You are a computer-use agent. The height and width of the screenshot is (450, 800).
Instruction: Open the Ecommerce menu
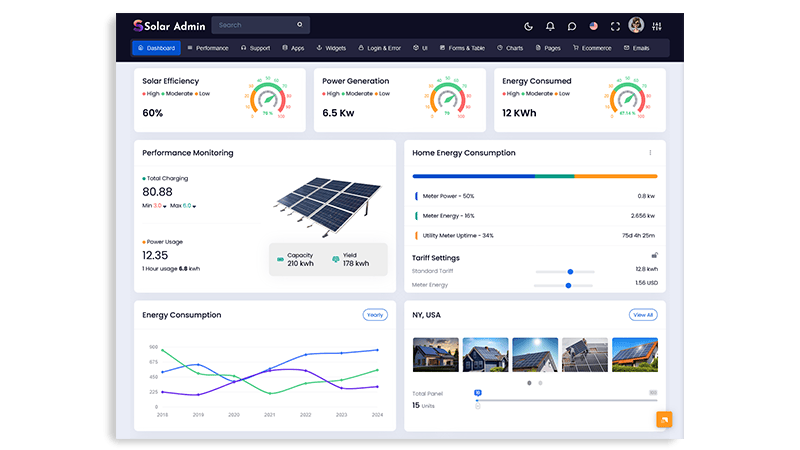[x=592, y=48]
